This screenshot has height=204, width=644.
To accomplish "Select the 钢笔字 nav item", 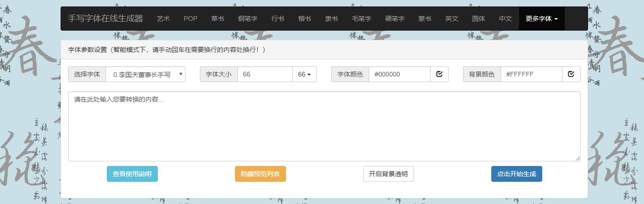I will click(x=248, y=19).
